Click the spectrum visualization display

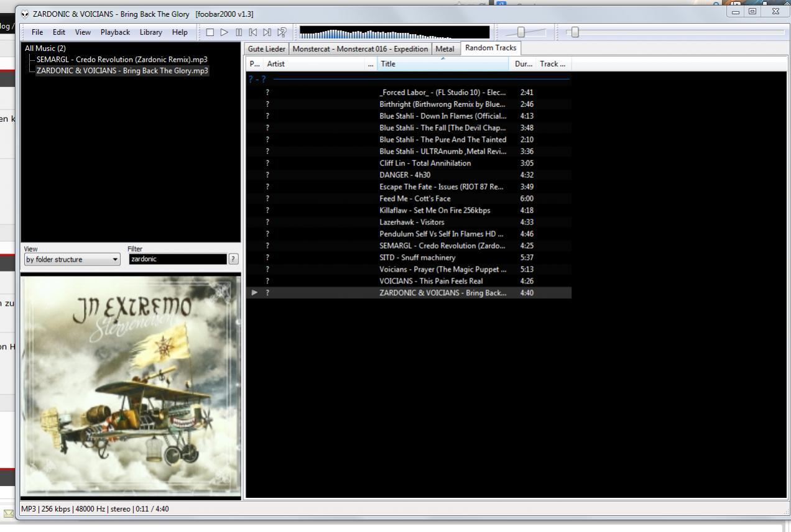click(394, 32)
